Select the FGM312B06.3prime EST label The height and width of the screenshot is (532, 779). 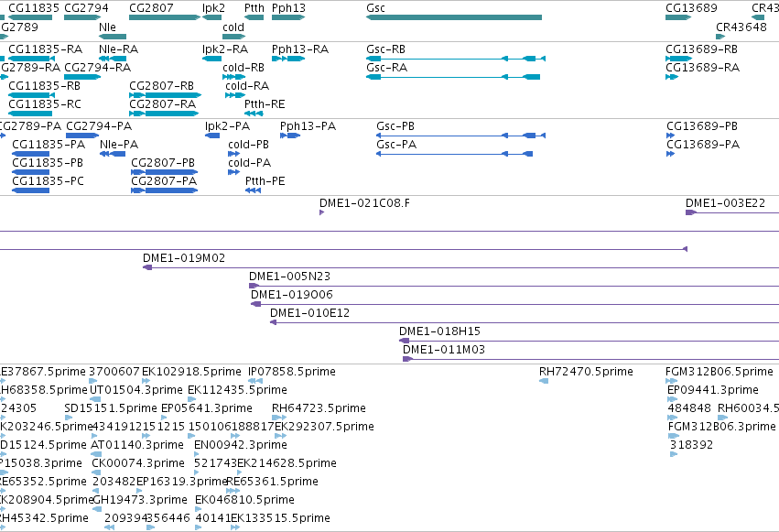(x=722, y=428)
